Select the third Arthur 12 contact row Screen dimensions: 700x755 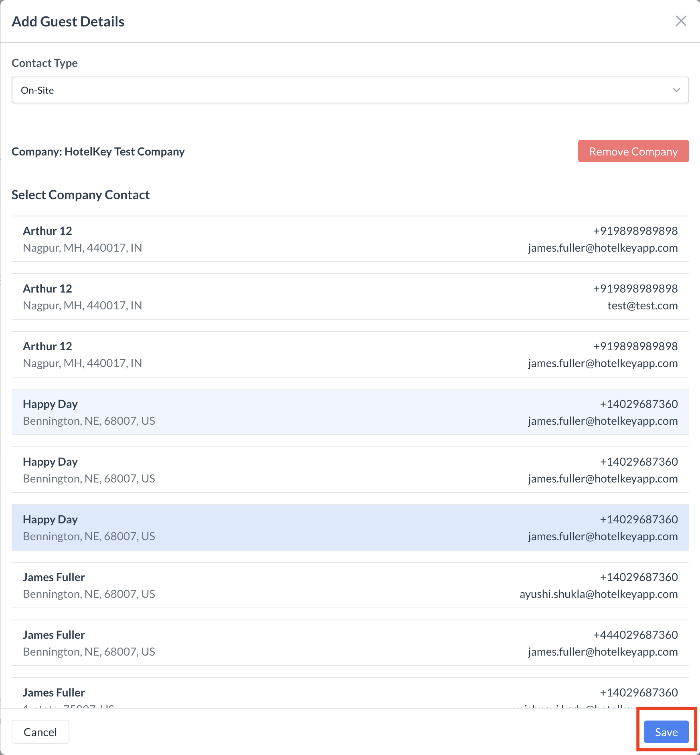350,355
